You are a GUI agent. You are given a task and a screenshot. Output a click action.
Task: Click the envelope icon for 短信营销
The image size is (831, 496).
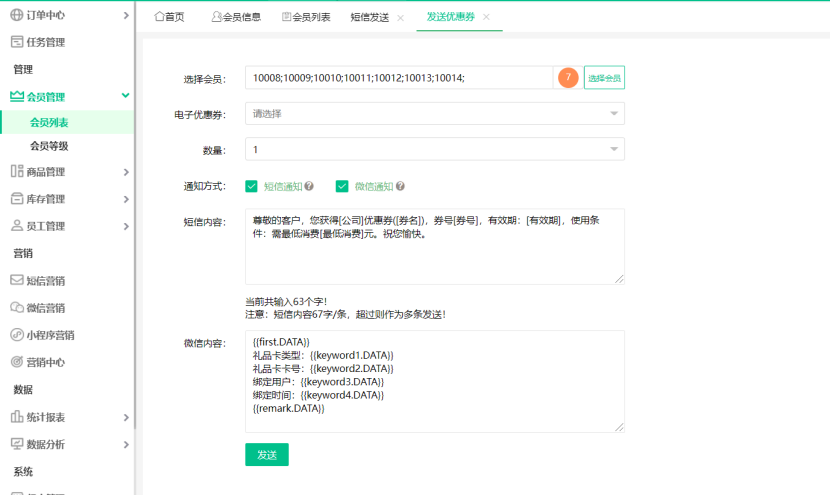pos(17,280)
